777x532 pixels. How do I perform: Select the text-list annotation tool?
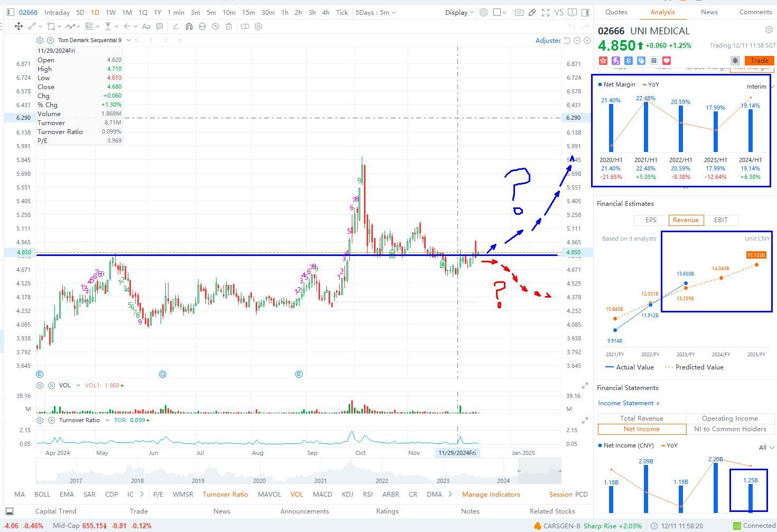click(x=89, y=26)
